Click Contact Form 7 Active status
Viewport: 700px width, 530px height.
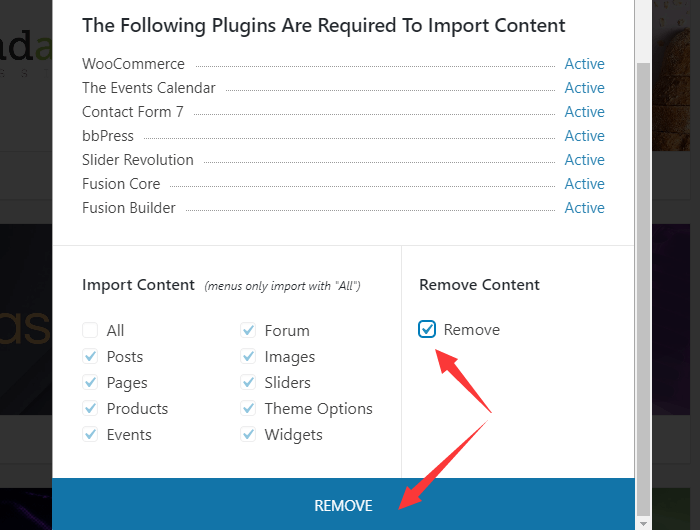[x=584, y=112]
